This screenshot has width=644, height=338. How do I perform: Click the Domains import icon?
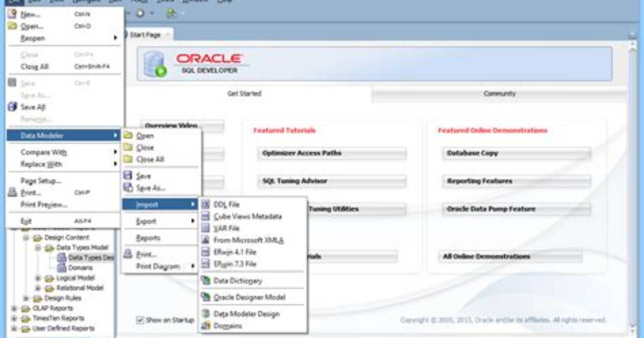pyautogui.click(x=206, y=326)
